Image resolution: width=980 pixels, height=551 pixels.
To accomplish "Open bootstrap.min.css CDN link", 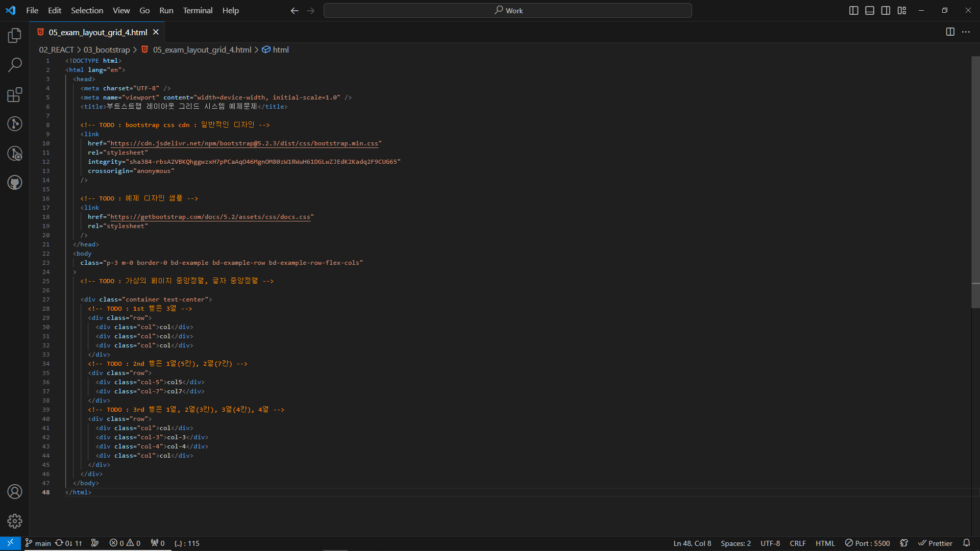I will click(244, 143).
